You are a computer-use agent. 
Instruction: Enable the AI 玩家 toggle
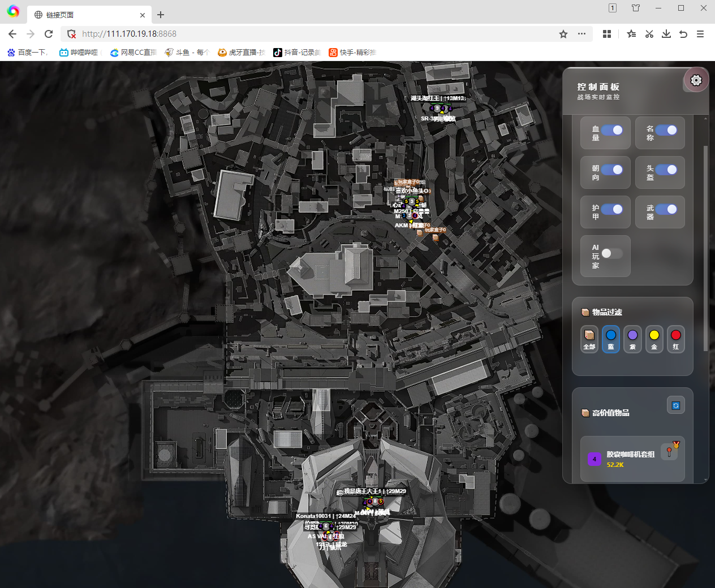tap(611, 253)
